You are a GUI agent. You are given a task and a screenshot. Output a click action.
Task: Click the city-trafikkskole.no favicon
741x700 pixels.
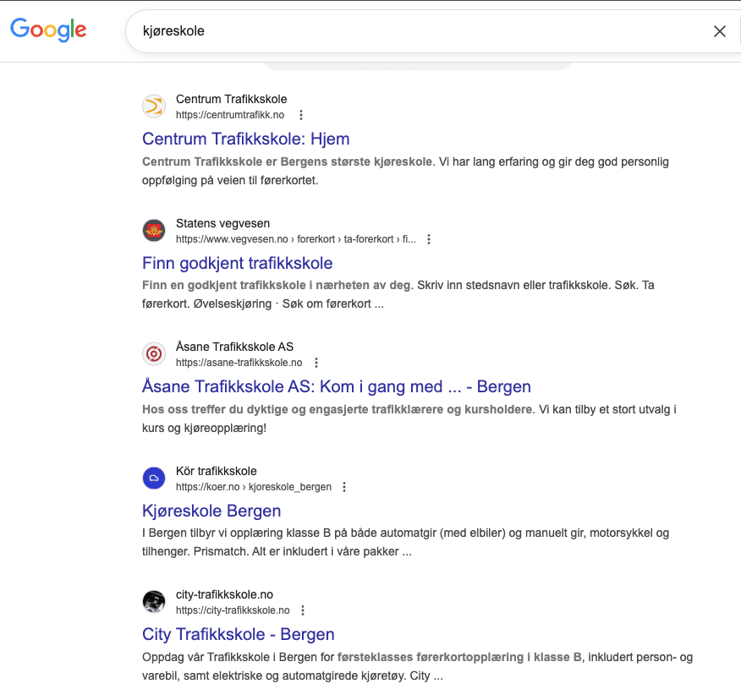click(x=154, y=602)
